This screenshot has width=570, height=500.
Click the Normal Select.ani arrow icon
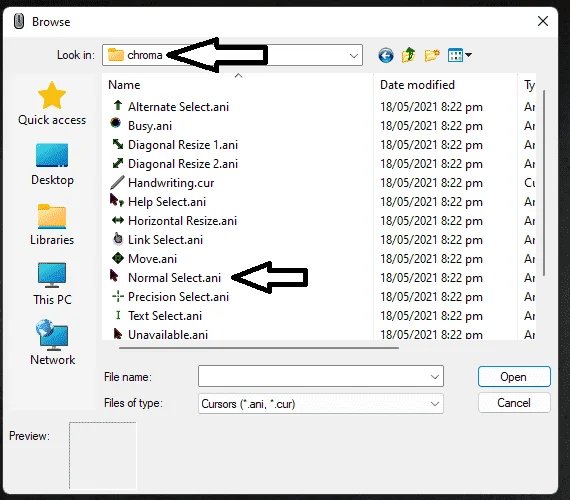tap(114, 276)
